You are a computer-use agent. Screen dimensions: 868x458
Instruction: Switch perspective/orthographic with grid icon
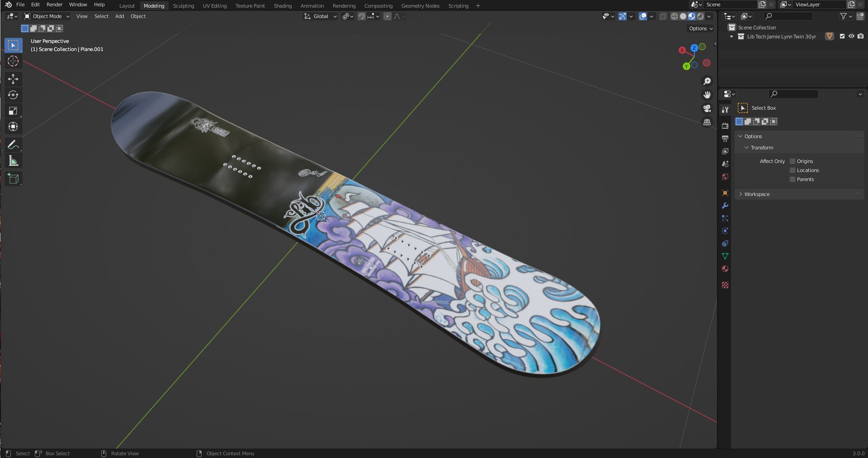point(707,122)
